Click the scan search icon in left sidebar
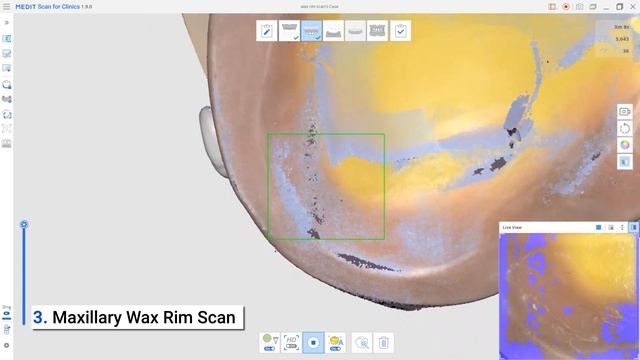This screenshot has width=640, height=360. click(7, 85)
